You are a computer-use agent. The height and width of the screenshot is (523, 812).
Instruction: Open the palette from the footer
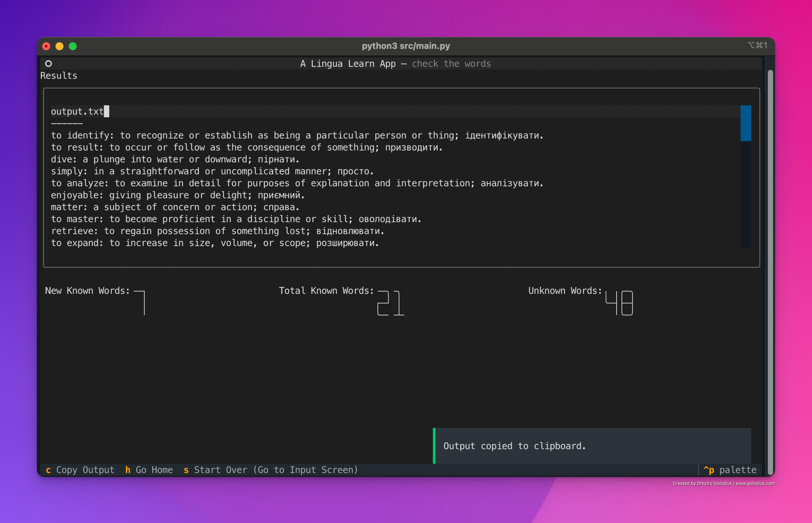(730, 470)
